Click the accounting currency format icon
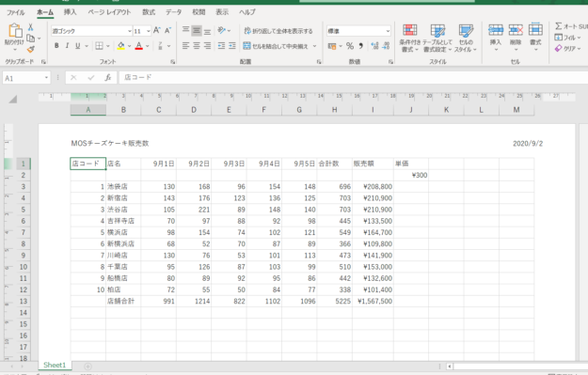Viewport: 588px width, 375px height. (x=332, y=46)
